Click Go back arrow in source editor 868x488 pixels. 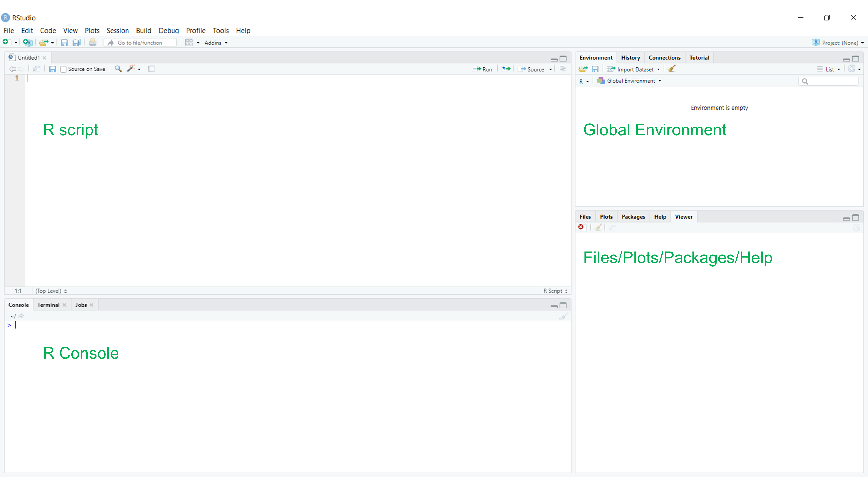click(x=12, y=69)
